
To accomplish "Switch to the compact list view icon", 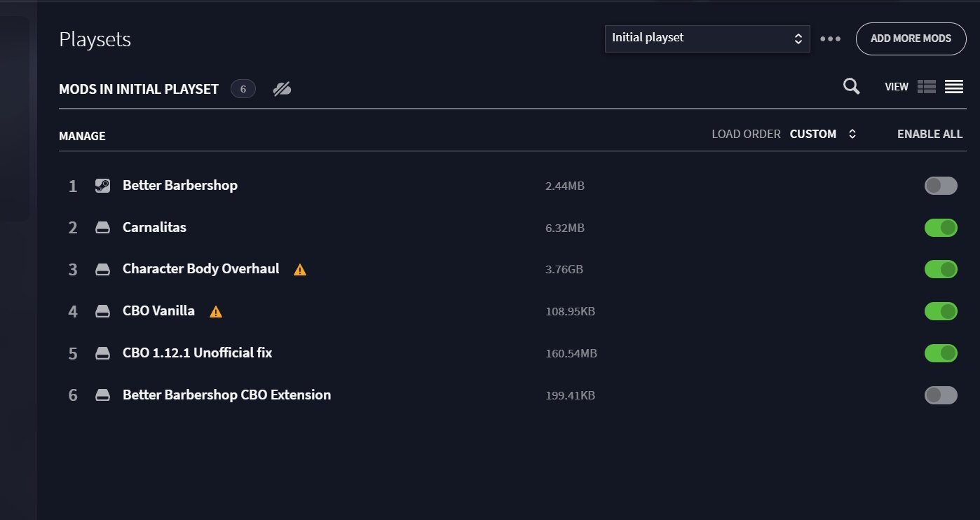I will (x=954, y=87).
